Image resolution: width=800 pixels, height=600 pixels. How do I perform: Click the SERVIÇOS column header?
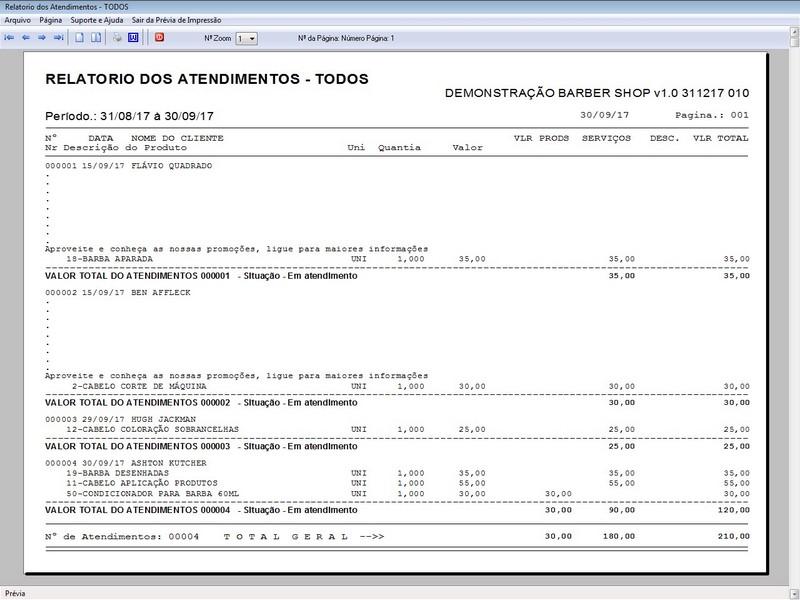coord(607,138)
